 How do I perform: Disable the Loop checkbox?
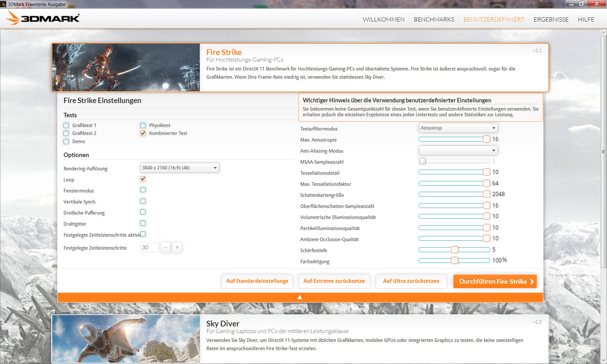click(143, 179)
